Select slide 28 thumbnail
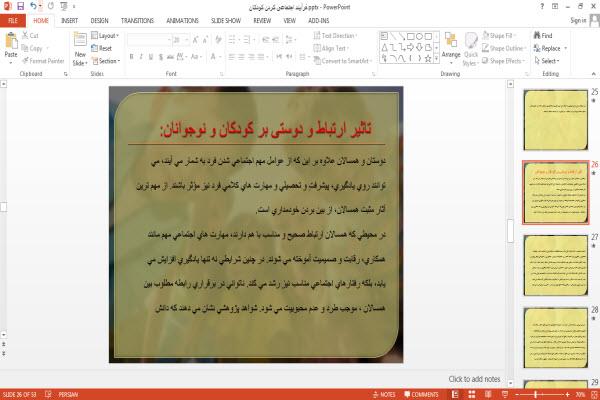The width and height of the screenshot is (600, 400). coord(556,338)
